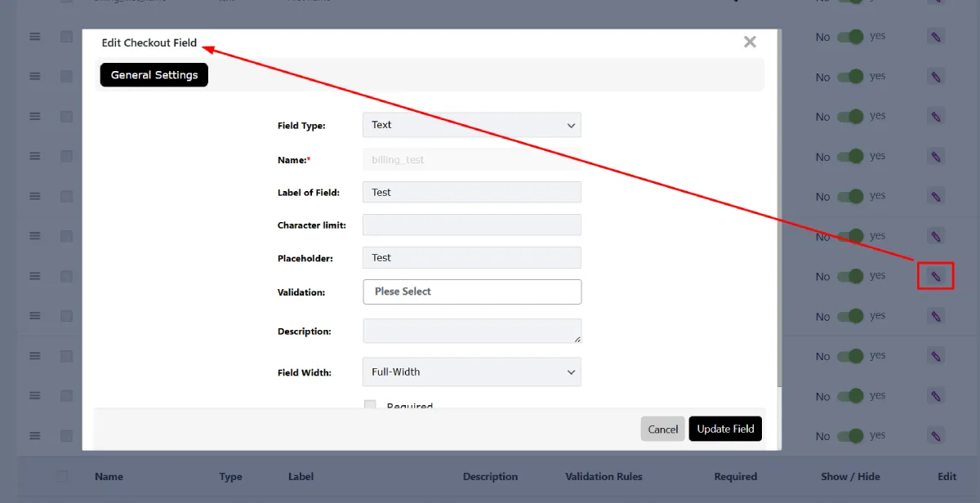Image resolution: width=980 pixels, height=503 pixels.
Task: Check select-all box beside the Name column header
Action: pyautogui.click(x=62, y=476)
